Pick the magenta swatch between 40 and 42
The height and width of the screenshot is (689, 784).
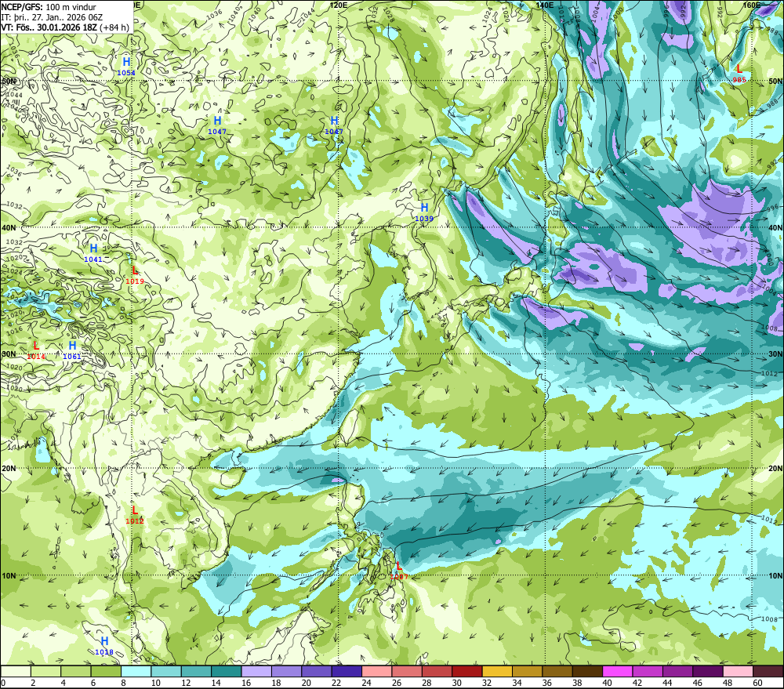(618, 671)
